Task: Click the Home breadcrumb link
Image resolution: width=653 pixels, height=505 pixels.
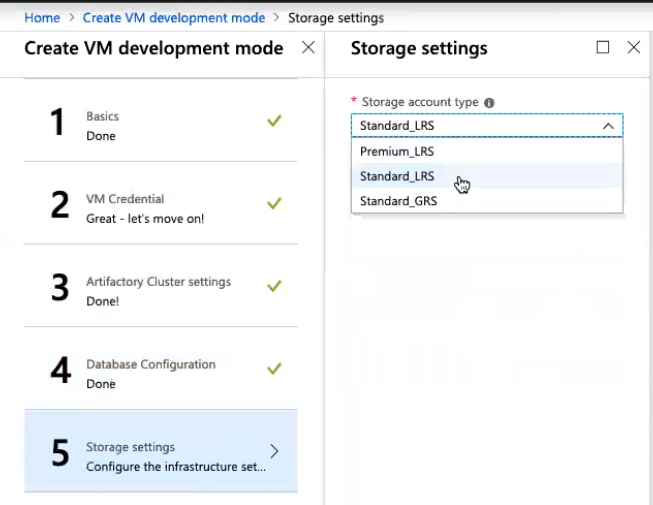Action: pyautogui.click(x=41, y=17)
